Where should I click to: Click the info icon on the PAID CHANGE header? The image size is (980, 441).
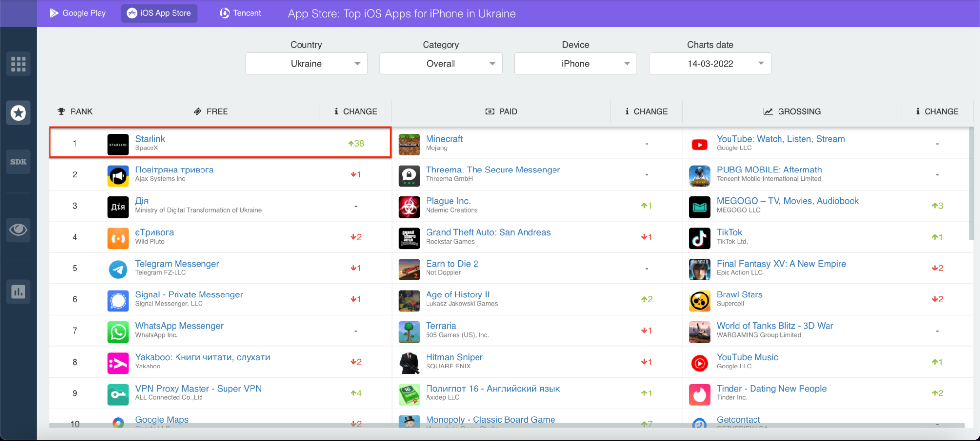pos(627,112)
